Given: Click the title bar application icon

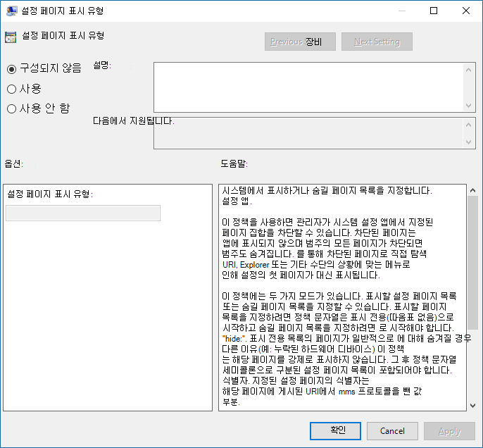Looking at the screenshot, I should 11,11.
